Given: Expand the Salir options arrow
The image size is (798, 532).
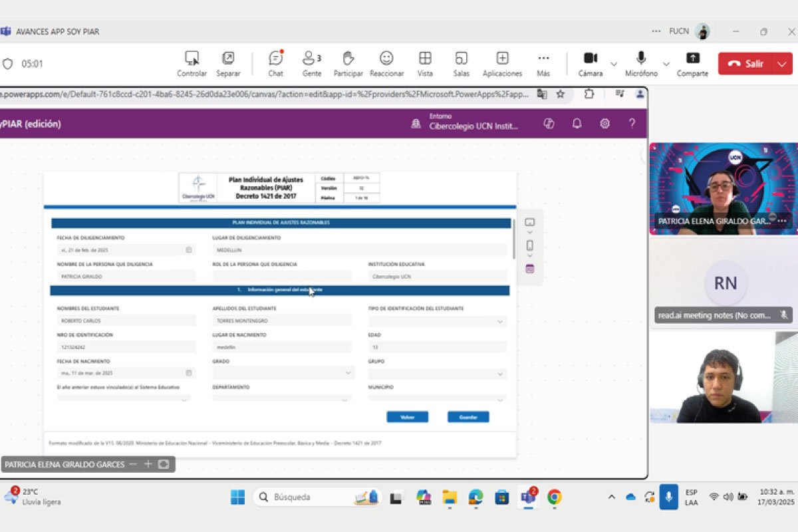Looking at the screenshot, I should (782, 64).
